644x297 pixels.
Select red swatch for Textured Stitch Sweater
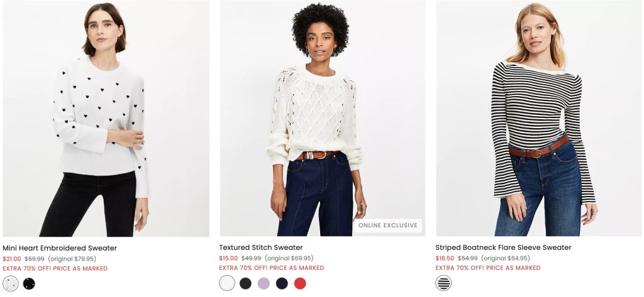click(300, 283)
